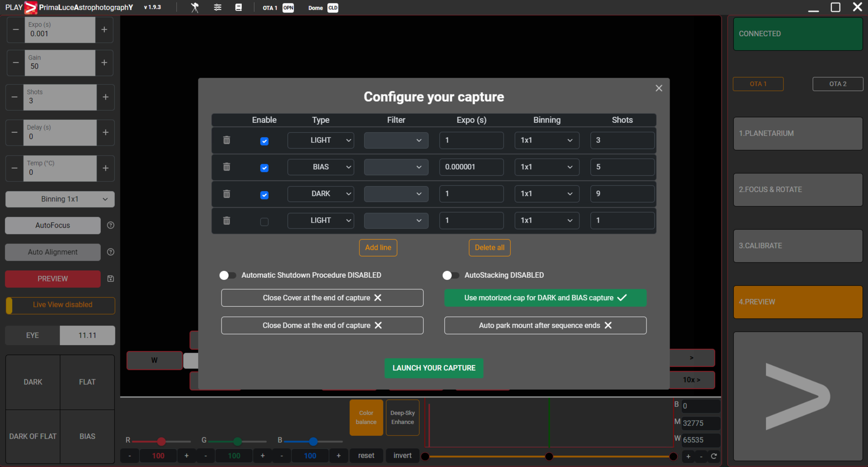The image size is (868, 467).
Task: Increase Temp with plus button
Action: tap(105, 168)
